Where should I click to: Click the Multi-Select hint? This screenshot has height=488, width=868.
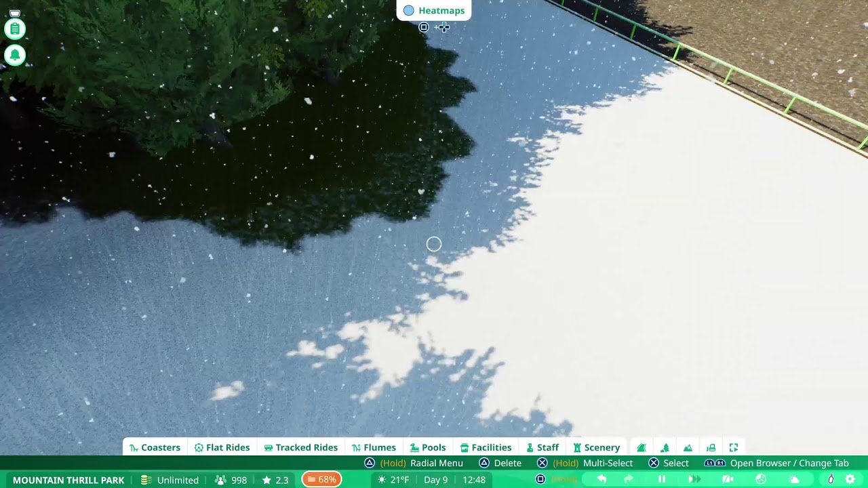(x=585, y=463)
